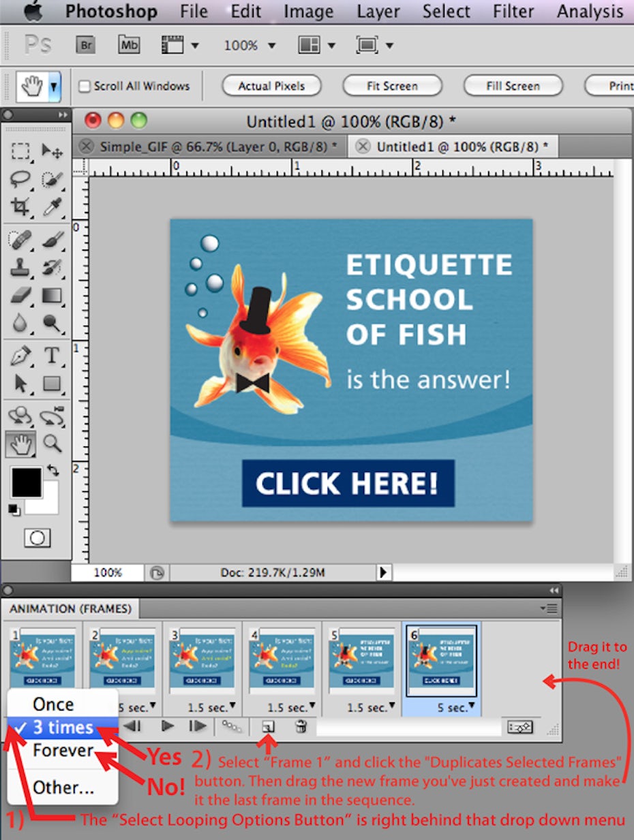
Task: Click the black foreground color swatch
Action: point(26,482)
